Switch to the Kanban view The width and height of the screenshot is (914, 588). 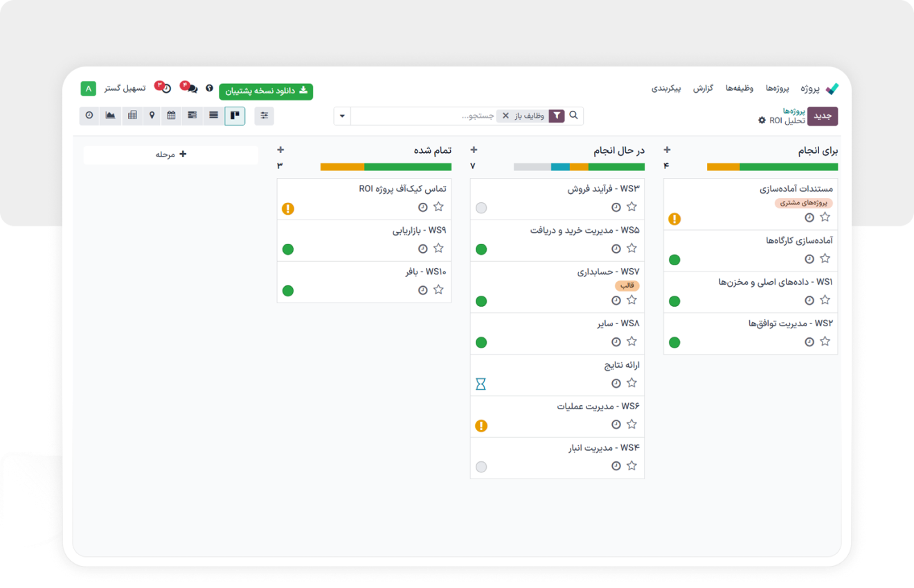point(235,116)
